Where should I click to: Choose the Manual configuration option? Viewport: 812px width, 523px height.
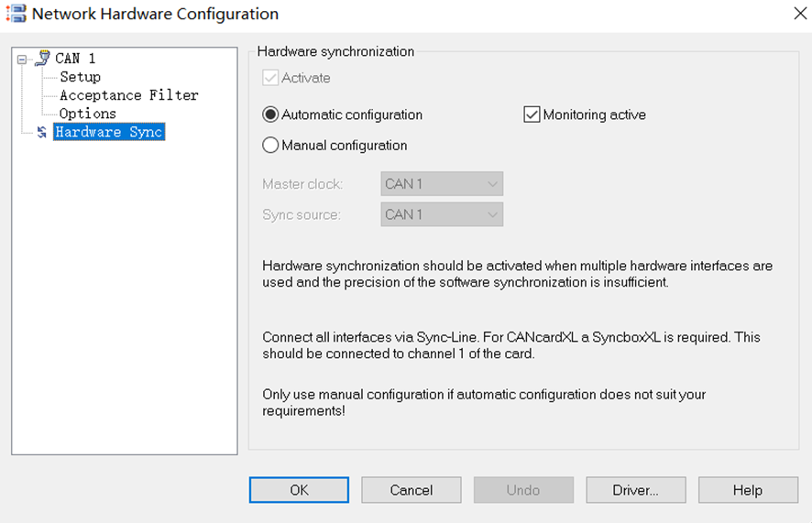point(270,145)
